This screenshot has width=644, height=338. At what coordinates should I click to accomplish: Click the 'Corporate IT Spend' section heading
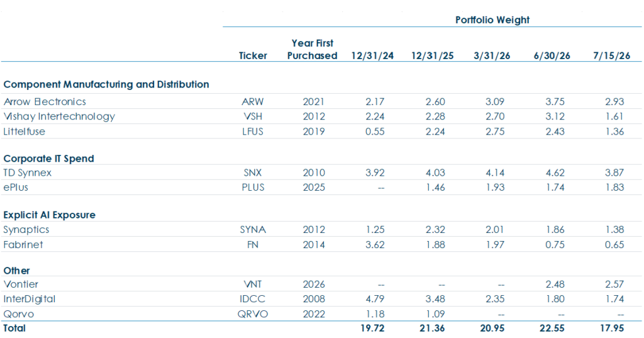tap(49, 159)
